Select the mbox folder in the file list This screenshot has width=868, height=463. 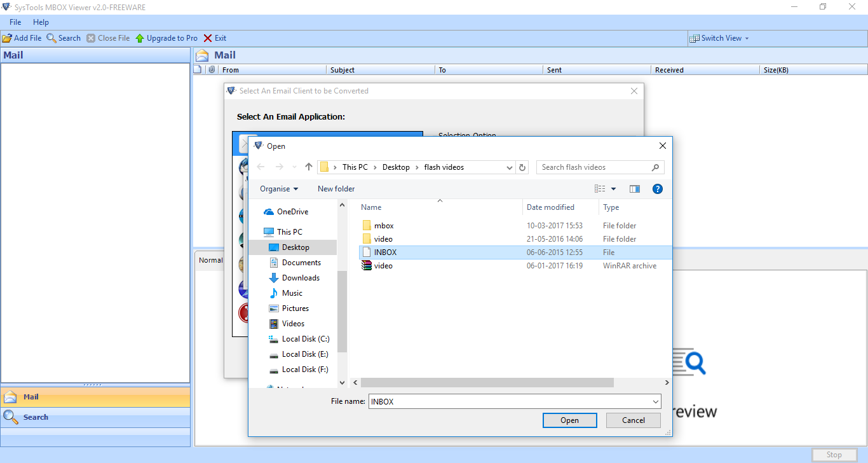click(383, 225)
